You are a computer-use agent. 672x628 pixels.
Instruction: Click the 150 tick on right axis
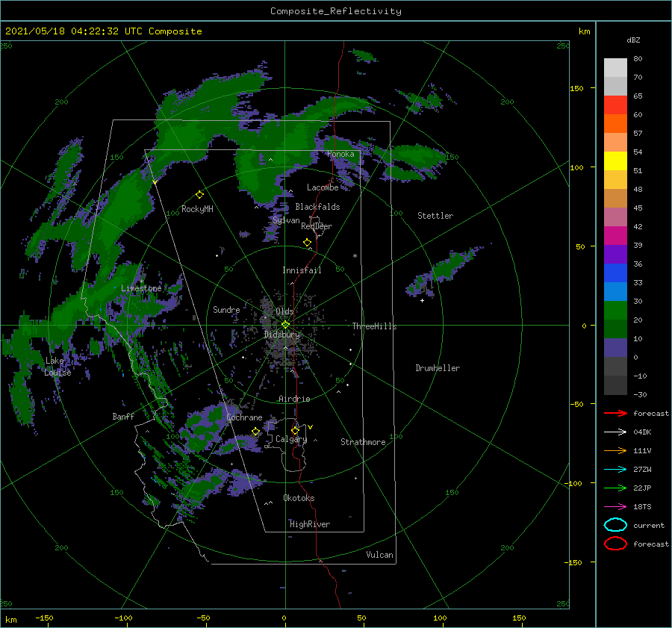coord(576,88)
